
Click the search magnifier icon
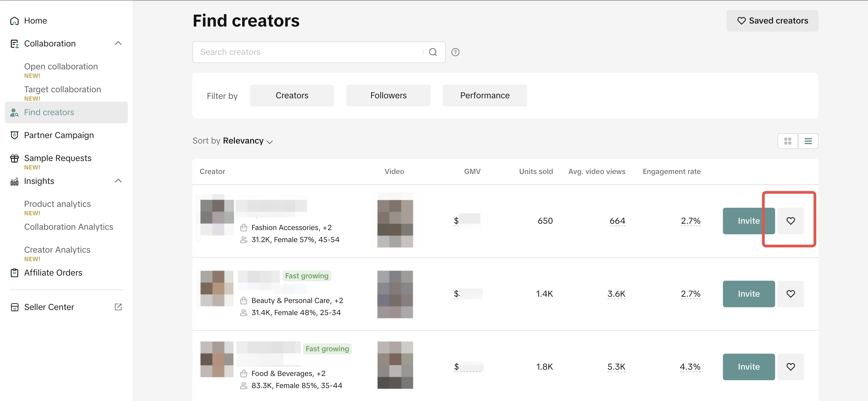433,52
